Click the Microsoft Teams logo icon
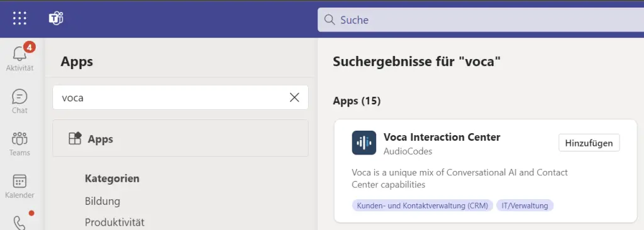 pos(56,18)
